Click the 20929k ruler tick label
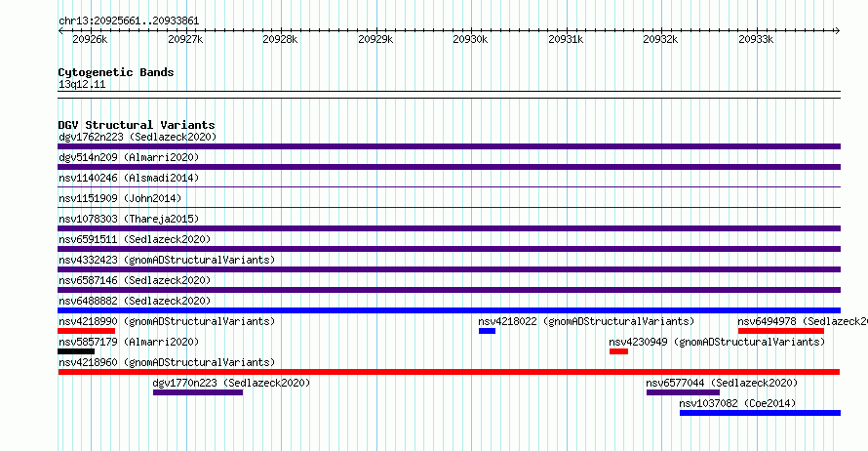 click(375, 39)
